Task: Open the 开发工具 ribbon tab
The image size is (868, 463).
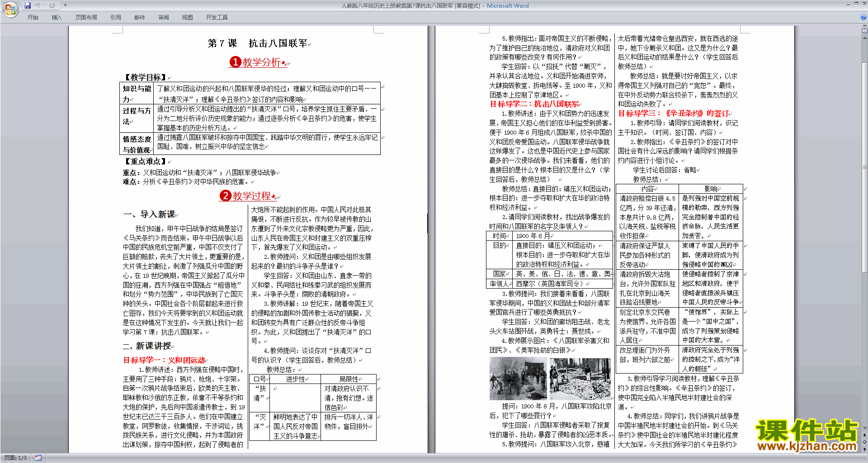Action: pos(217,18)
